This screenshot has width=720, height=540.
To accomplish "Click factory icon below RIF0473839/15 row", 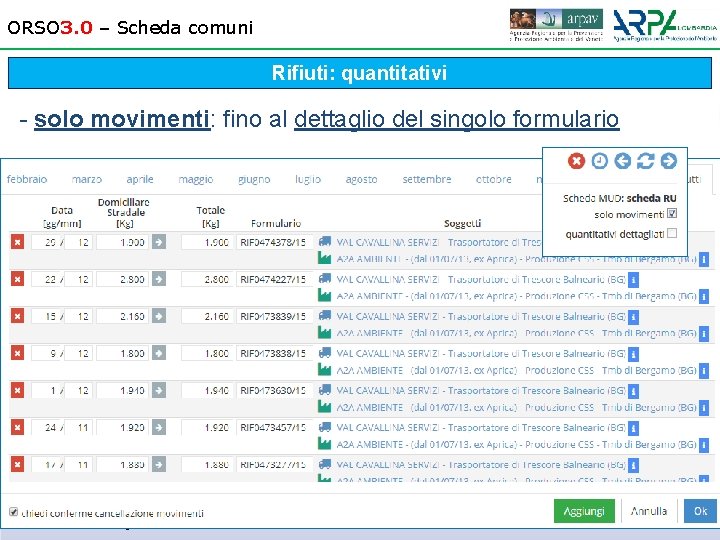I will (x=324, y=332).
